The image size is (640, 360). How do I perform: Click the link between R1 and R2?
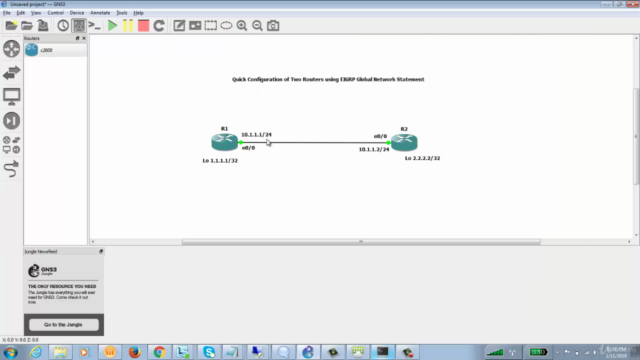pos(314,142)
